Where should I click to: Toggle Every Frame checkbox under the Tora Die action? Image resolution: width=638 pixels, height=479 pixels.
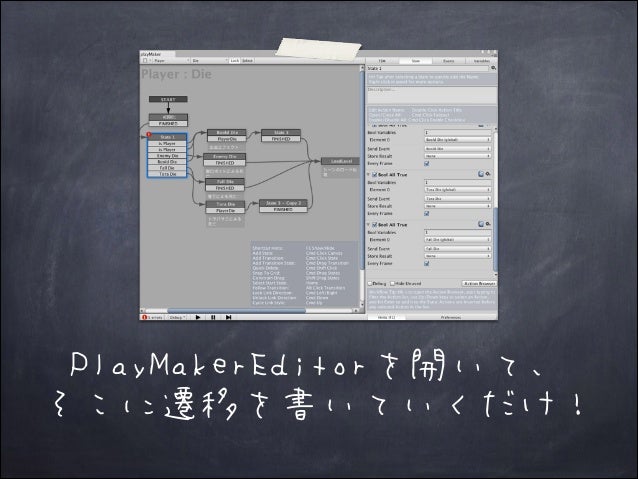point(427,214)
